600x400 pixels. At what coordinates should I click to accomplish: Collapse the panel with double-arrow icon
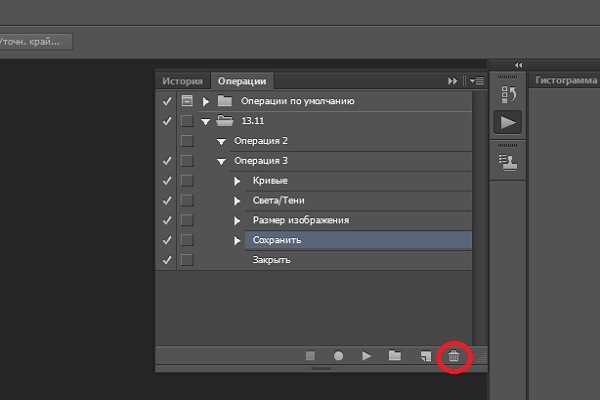[x=453, y=81]
